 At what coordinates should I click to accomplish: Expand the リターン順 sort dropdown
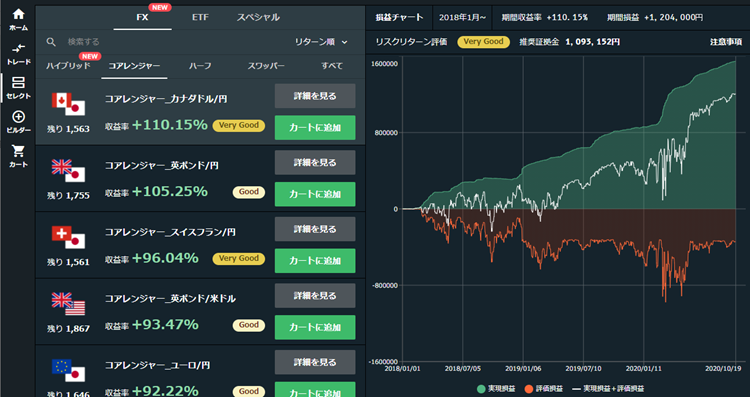tap(321, 42)
